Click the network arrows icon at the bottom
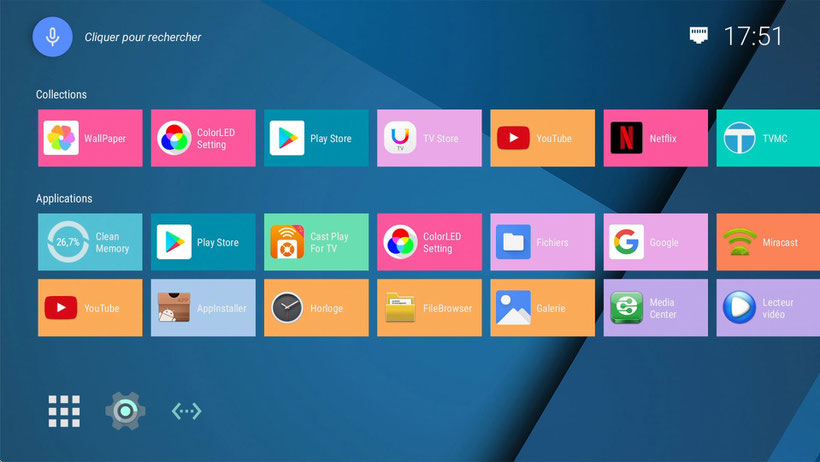Screen dimensions: 820x462 (187, 411)
